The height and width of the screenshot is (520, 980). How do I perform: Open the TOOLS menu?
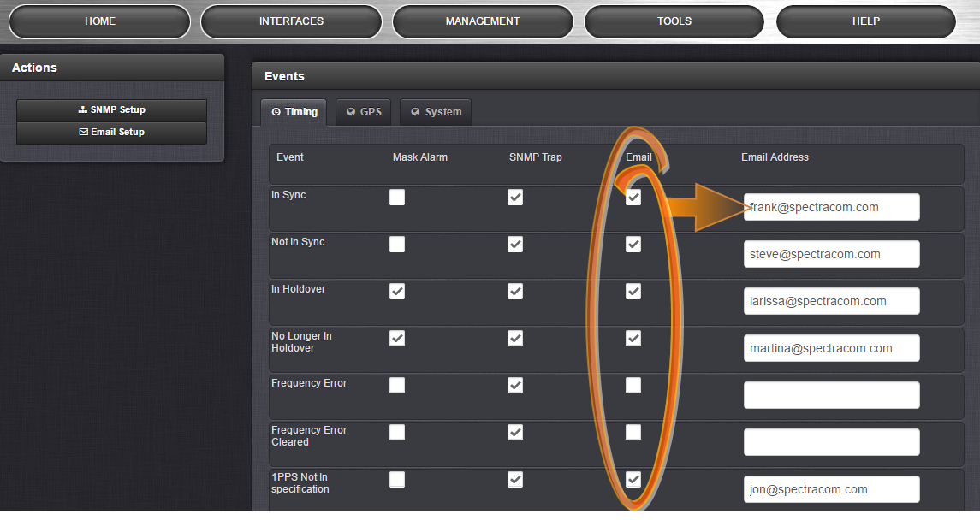coord(674,22)
